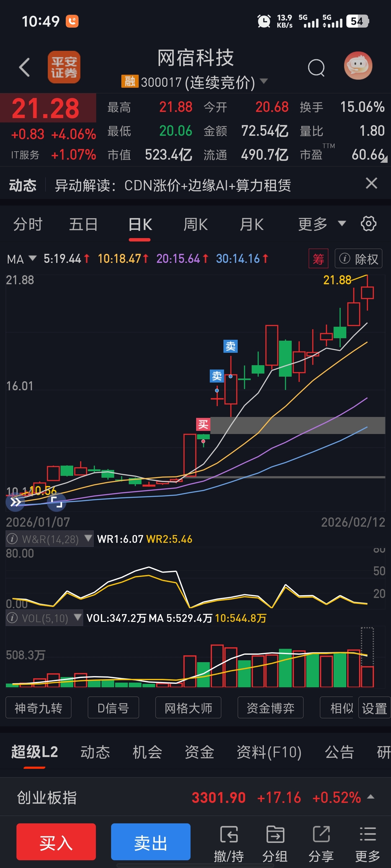Viewport: 391px width, 868px height.
Task: Open the Ping An Securities logo
Action: (x=64, y=67)
